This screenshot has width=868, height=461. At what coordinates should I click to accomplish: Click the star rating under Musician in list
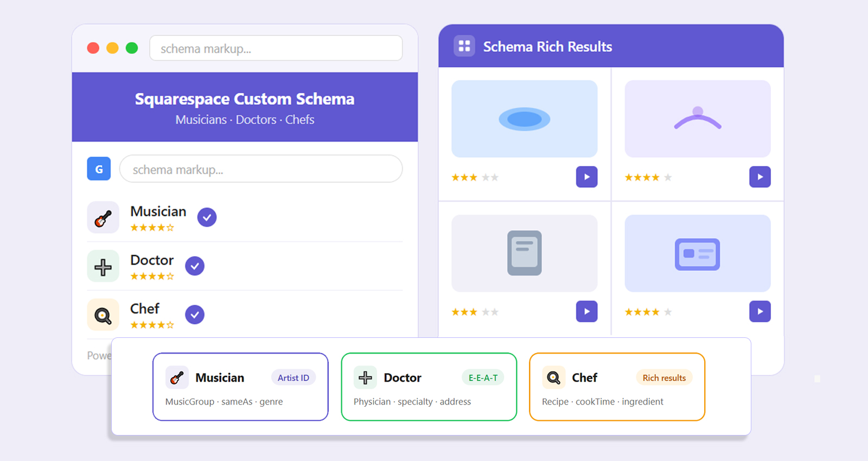click(152, 228)
